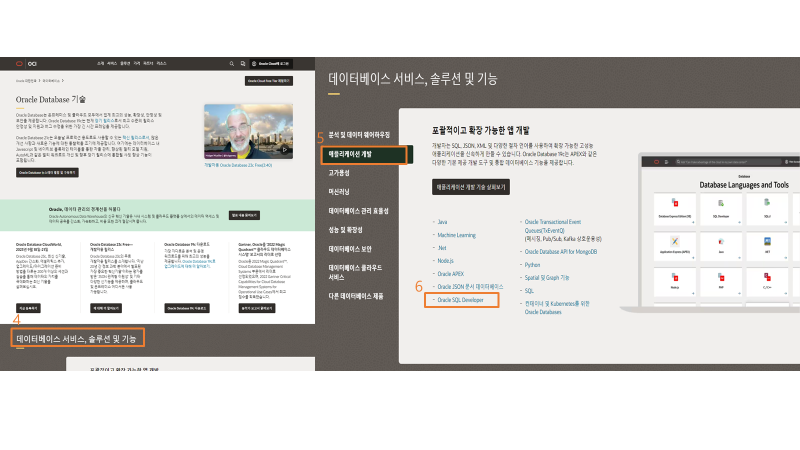Screen dimensions: 800x450
Task: Open the second navigation menu item in the header
Action: pyautogui.click(x=112, y=64)
